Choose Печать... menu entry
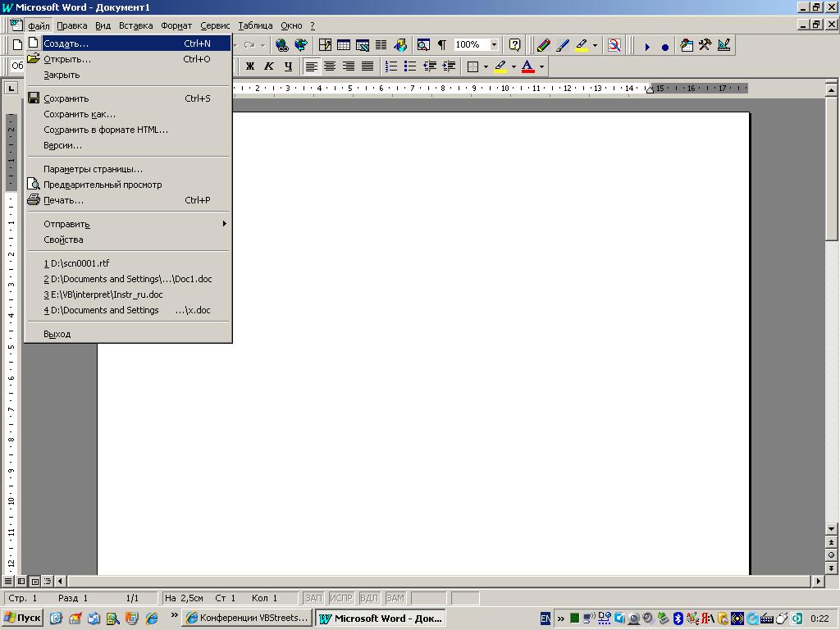This screenshot has height=630, width=840. tap(128, 200)
